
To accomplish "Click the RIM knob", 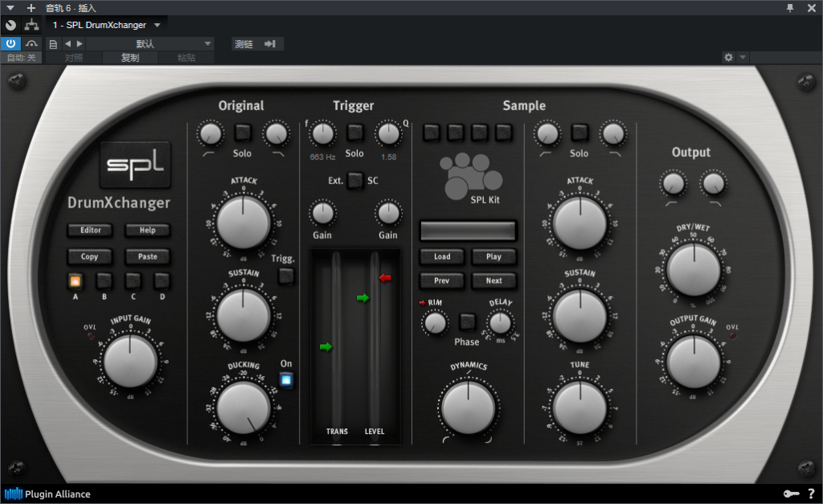I will [435, 323].
